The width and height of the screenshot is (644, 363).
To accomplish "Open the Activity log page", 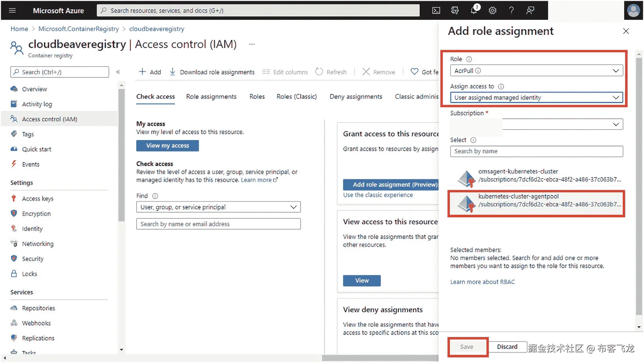I will 37,104.
